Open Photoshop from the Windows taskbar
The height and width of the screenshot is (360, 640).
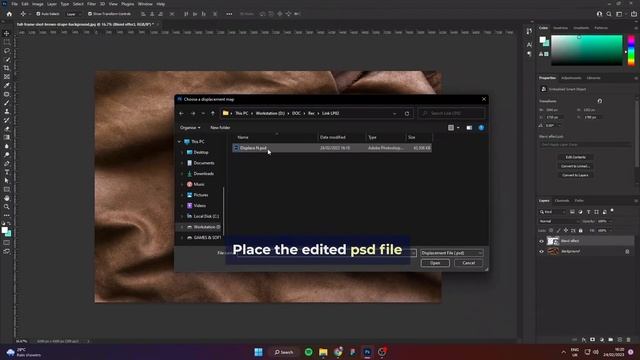pos(367,352)
